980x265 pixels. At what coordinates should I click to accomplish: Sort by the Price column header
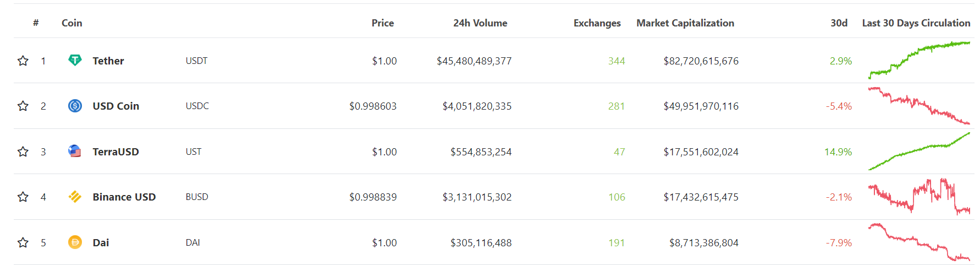coord(382,23)
